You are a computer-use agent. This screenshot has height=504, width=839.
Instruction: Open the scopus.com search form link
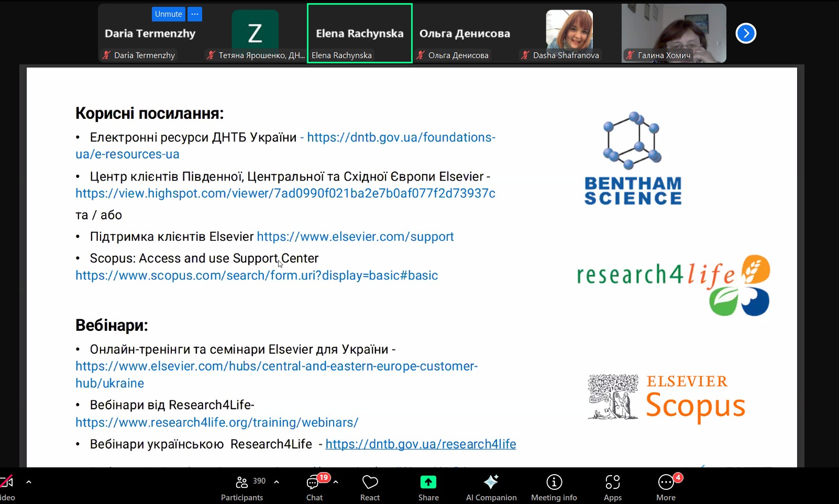257,275
